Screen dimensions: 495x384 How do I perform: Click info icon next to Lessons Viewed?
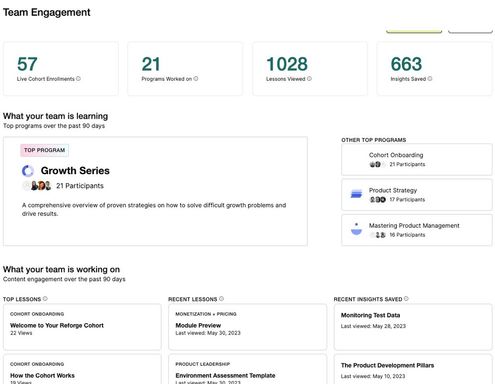[309, 79]
